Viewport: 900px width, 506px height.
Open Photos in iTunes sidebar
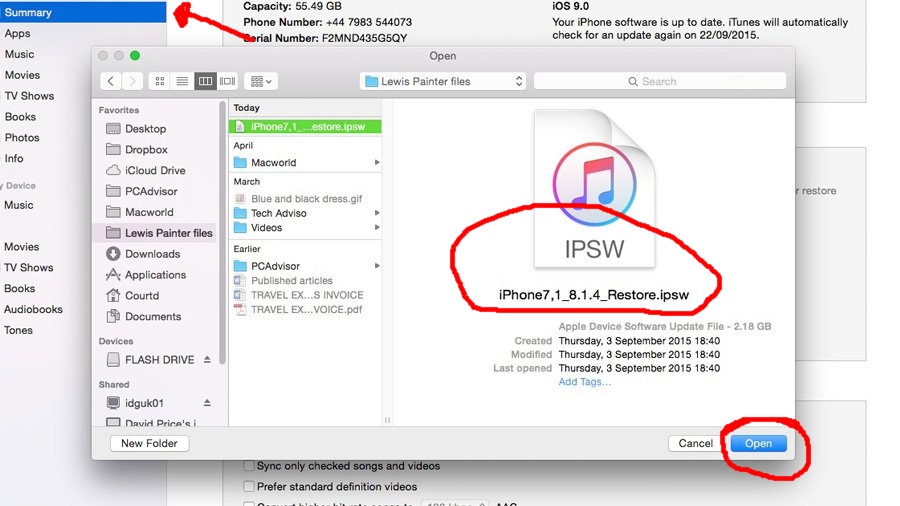tap(22, 138)
